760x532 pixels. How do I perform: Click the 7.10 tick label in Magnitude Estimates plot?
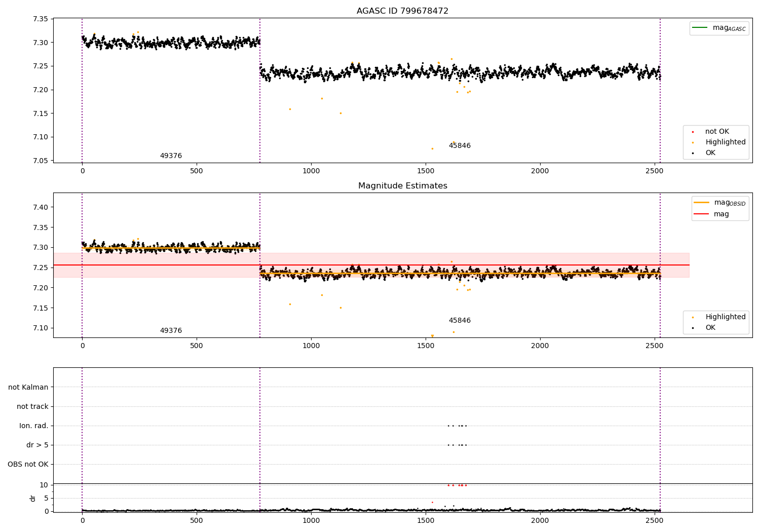40,328
